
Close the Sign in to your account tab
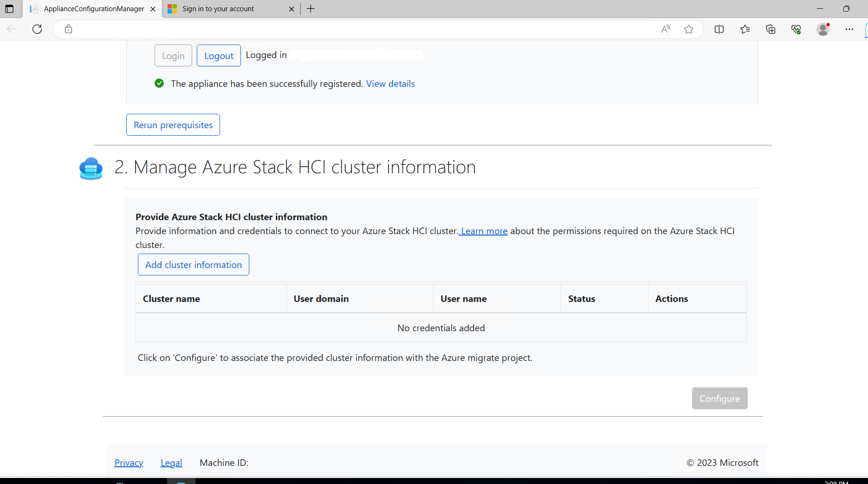coord(291,9)
